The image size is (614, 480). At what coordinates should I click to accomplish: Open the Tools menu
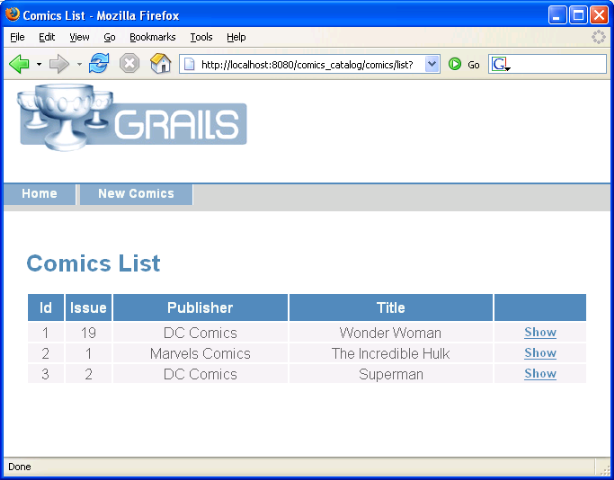pos(201,37)
